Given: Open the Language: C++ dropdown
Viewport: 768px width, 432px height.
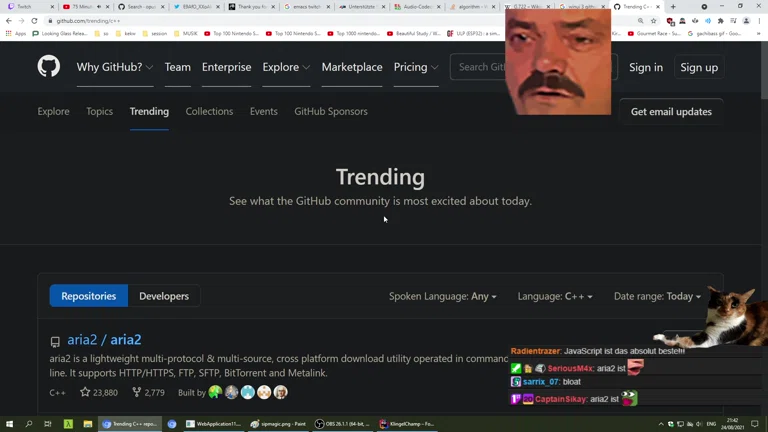Looking at the screenshot, I should coord(554,296).
